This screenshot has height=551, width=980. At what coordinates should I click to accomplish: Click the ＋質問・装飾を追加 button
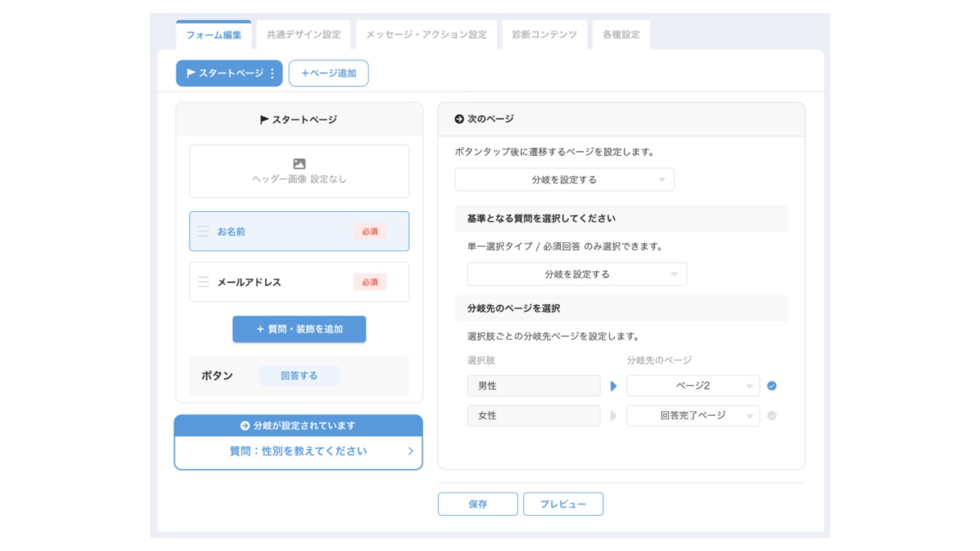[x=299, y=329]
